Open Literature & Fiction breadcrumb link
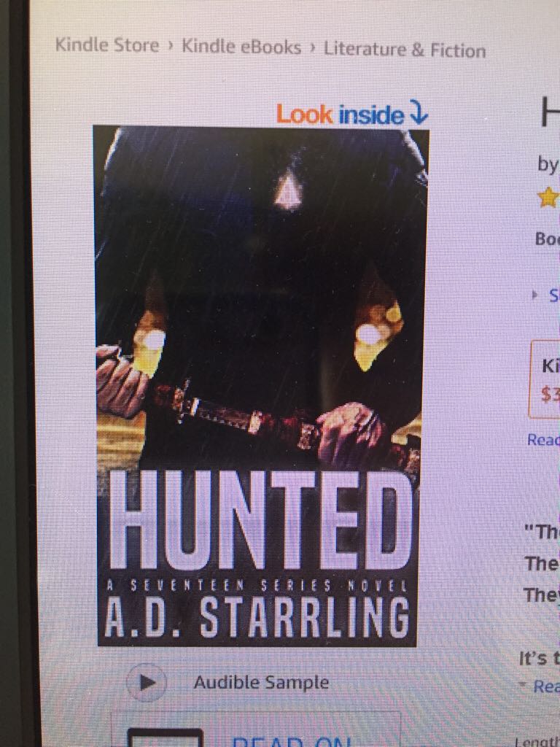Viewport: 560px width, 747px height. click(x=405, y=50)
